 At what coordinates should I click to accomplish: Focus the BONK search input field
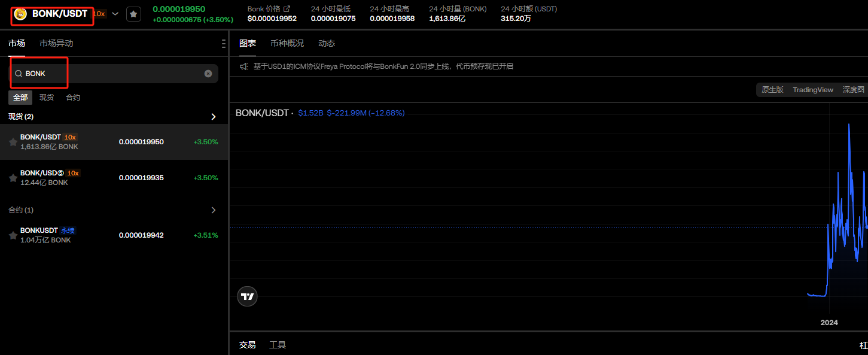114,74
